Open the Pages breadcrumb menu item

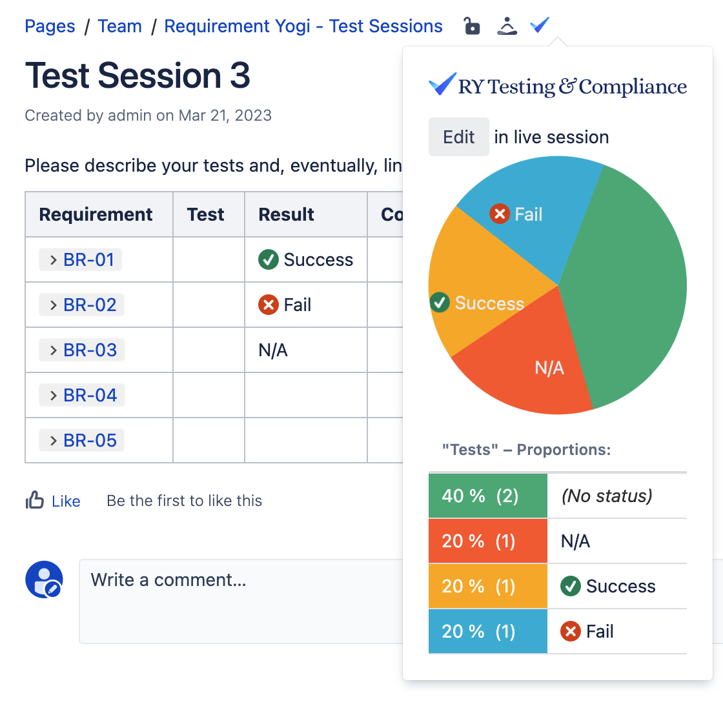(x=49, y=26)
